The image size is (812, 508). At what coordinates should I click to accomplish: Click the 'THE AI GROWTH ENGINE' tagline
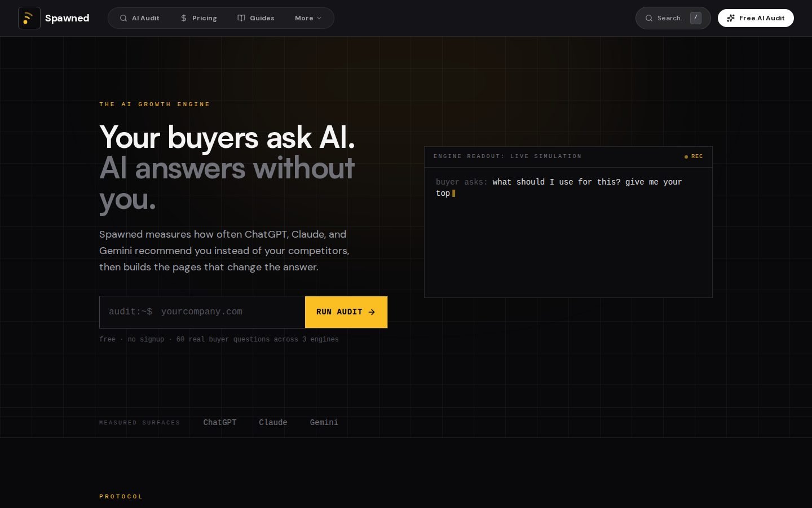pyautogui.click(x=155, y=104)
